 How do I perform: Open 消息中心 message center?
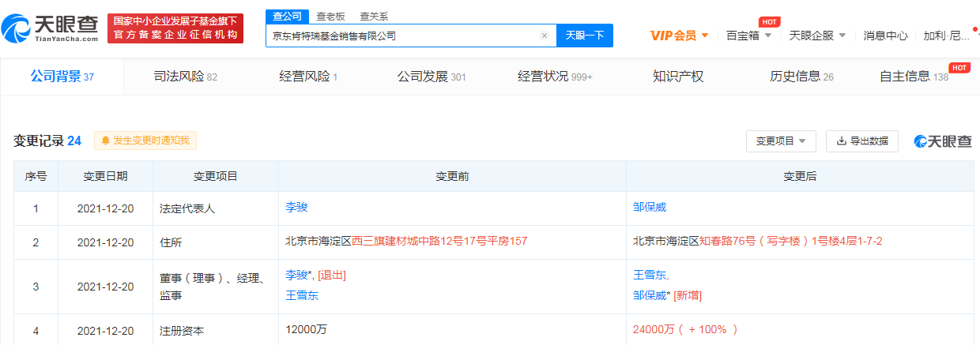pos(885,36)
